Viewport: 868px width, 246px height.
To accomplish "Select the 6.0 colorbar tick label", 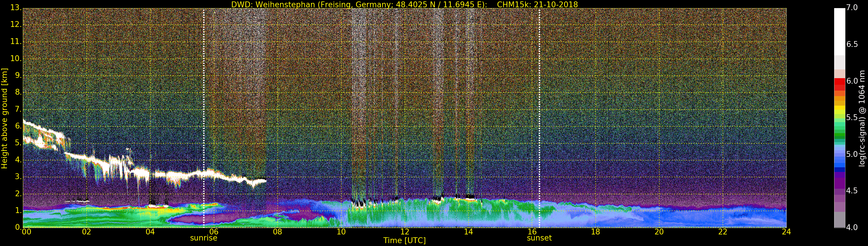I will [852, 81].
